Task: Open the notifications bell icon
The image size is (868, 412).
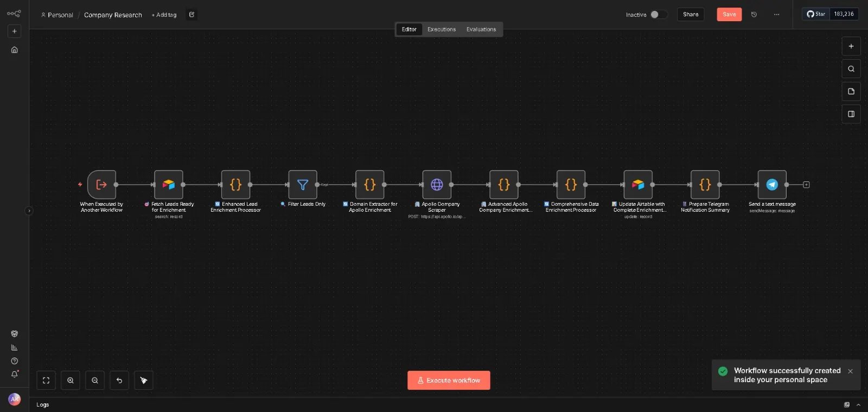Action: click(x=15, y=374)
